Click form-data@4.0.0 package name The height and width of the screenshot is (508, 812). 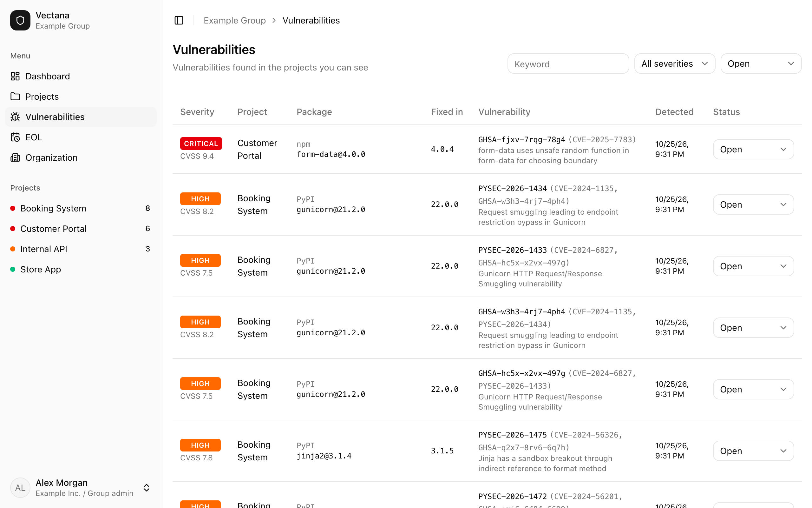(331, 154)
